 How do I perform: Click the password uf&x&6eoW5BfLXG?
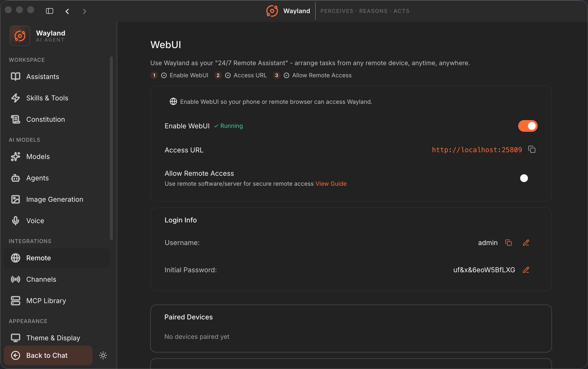click(x=484, y=270)
